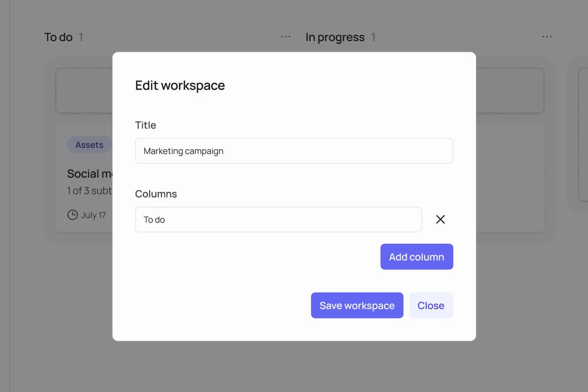Click the Add column button

click(417, 257)
